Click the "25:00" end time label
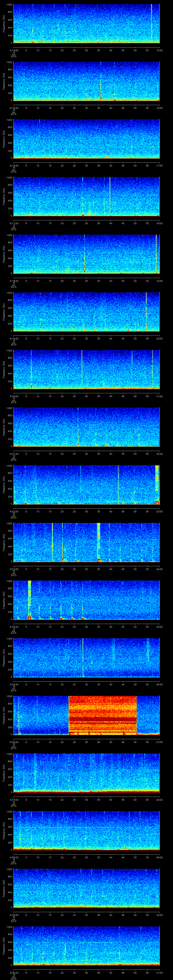The image size is (173, 980). 160,627
